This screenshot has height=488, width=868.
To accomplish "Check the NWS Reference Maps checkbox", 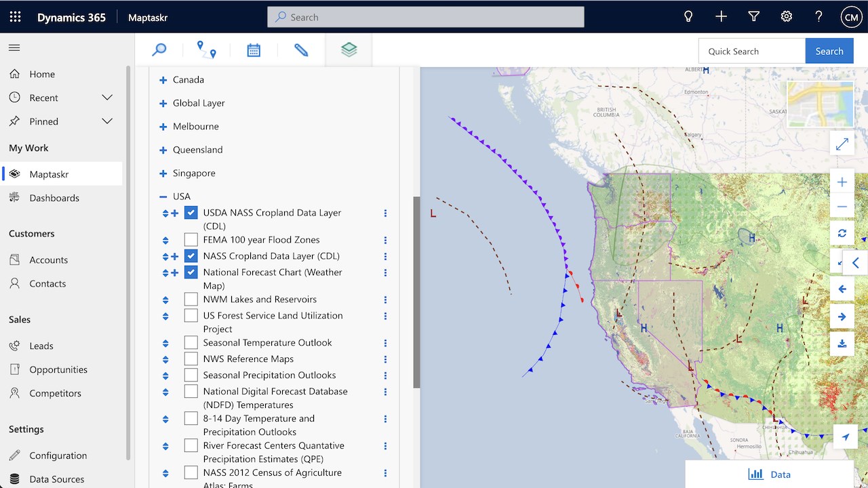I will [191, 359].
